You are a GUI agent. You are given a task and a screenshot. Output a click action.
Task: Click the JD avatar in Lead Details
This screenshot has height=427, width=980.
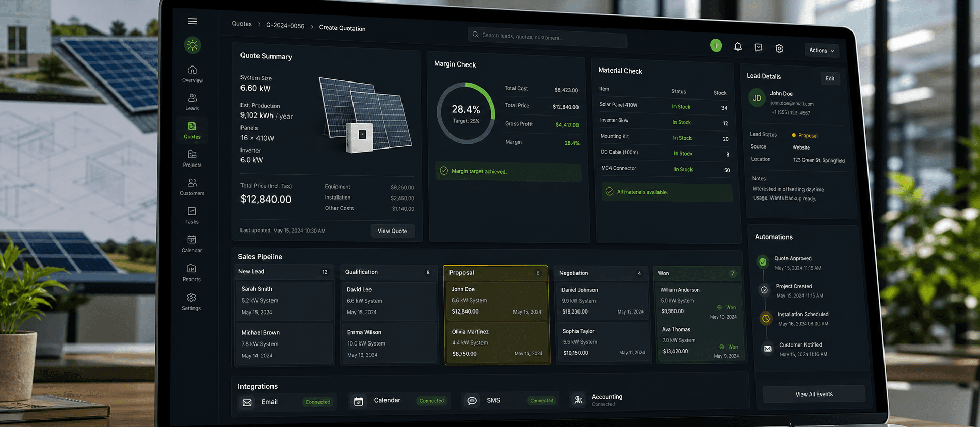[x=757, y=98]
